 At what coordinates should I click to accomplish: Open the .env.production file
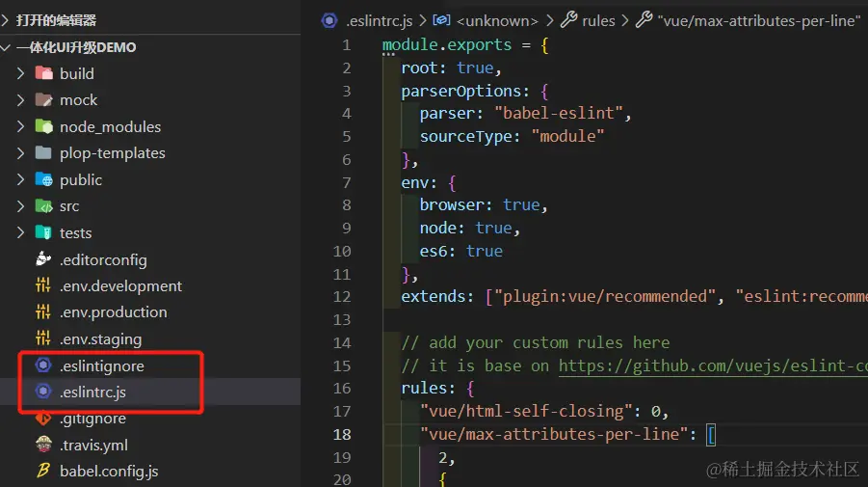click(x=113, y=312)
